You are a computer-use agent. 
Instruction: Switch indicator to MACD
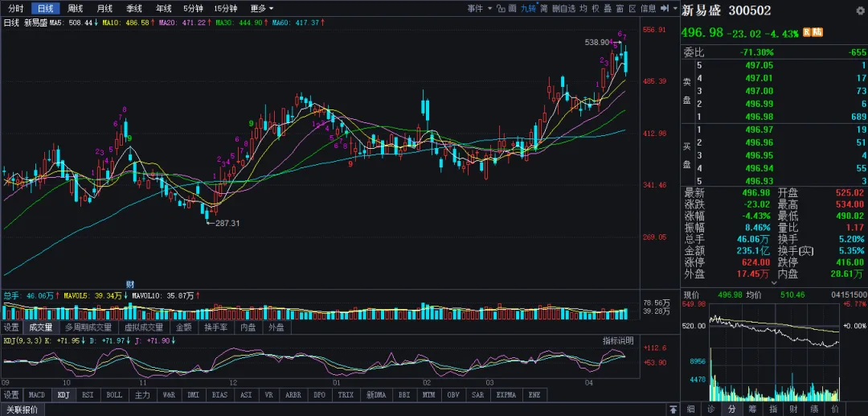point(36,395)
